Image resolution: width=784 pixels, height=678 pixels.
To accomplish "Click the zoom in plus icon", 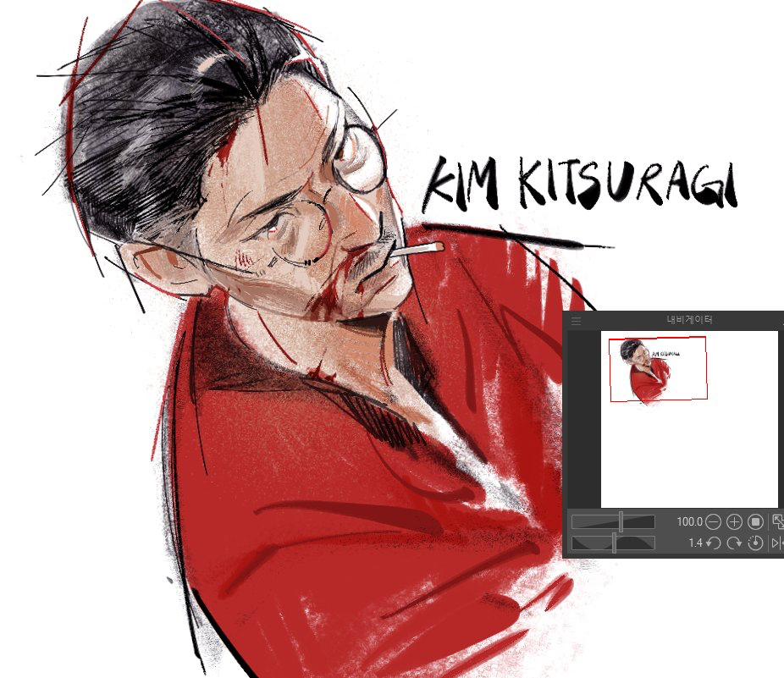I will click(734, 522).
